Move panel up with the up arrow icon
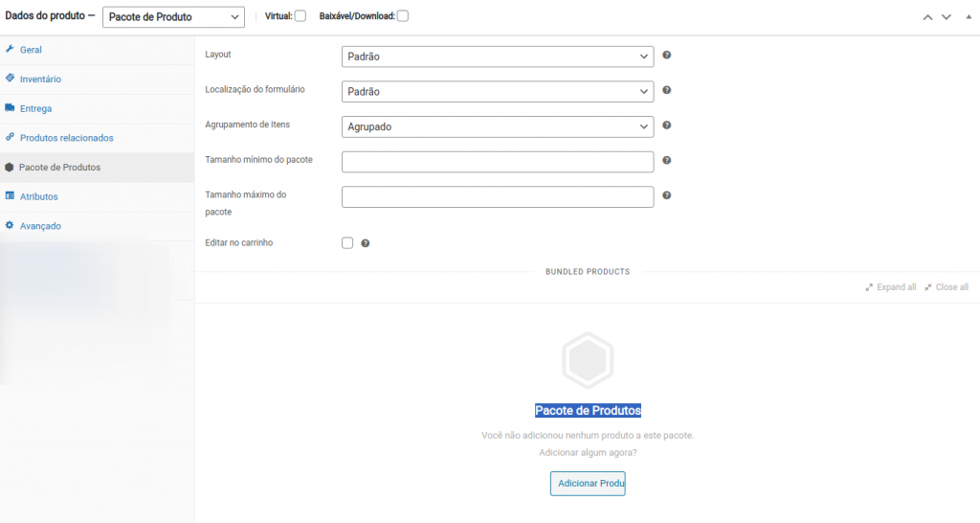The image size is (980, 523). [927, 17]
